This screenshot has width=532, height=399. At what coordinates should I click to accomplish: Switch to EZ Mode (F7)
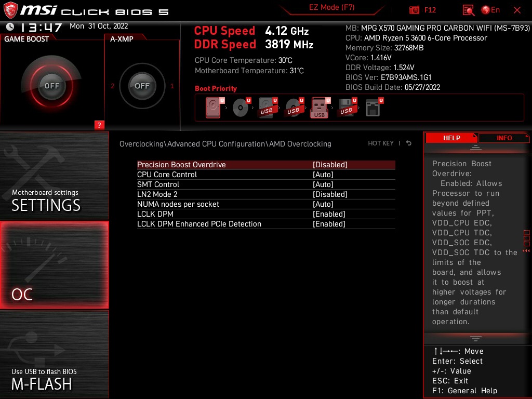point(331,7)
